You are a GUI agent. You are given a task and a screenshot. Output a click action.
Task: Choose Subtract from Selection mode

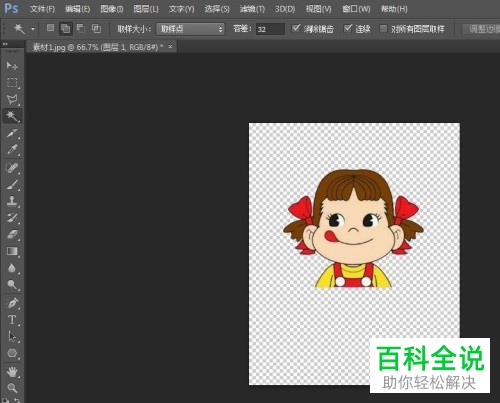coord(81,28)
